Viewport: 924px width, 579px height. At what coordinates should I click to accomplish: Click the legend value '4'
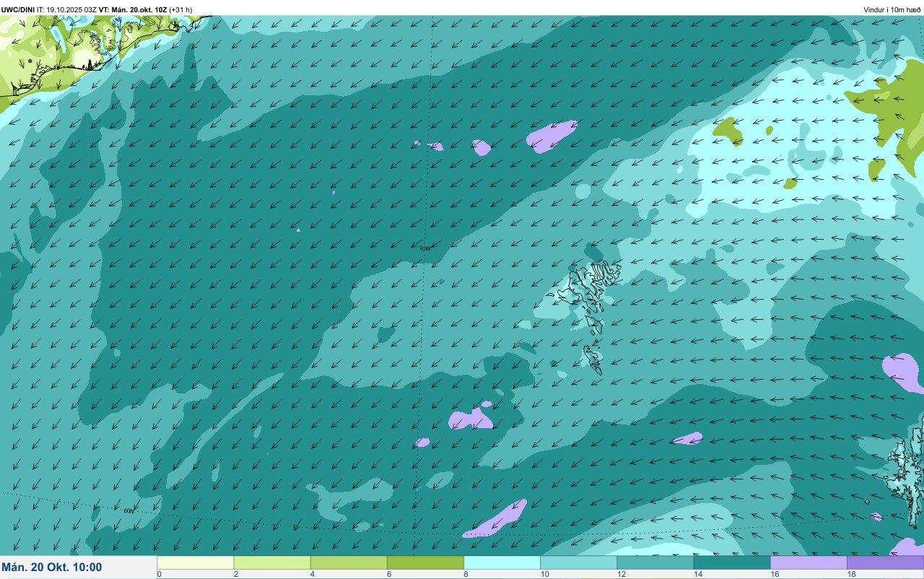313,574
